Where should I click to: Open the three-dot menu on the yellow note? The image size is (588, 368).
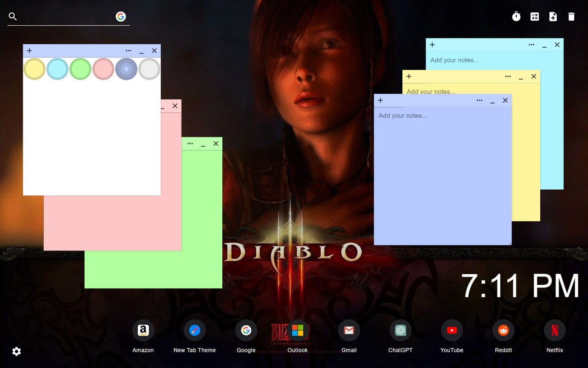tap(508, 76)
